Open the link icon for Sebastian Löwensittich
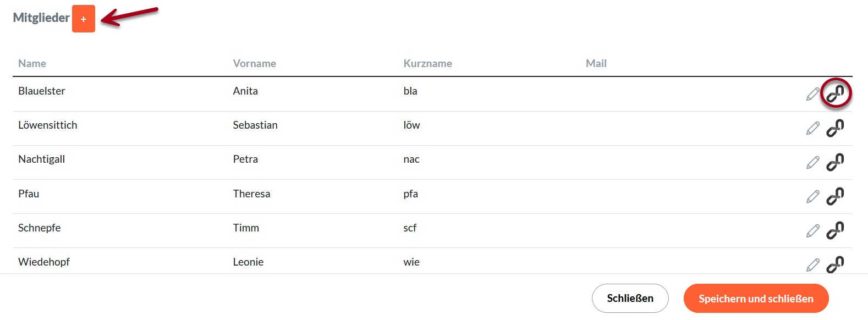Image resolution: width=868 pixels, height=320 pixels. [x=835, y=128]
